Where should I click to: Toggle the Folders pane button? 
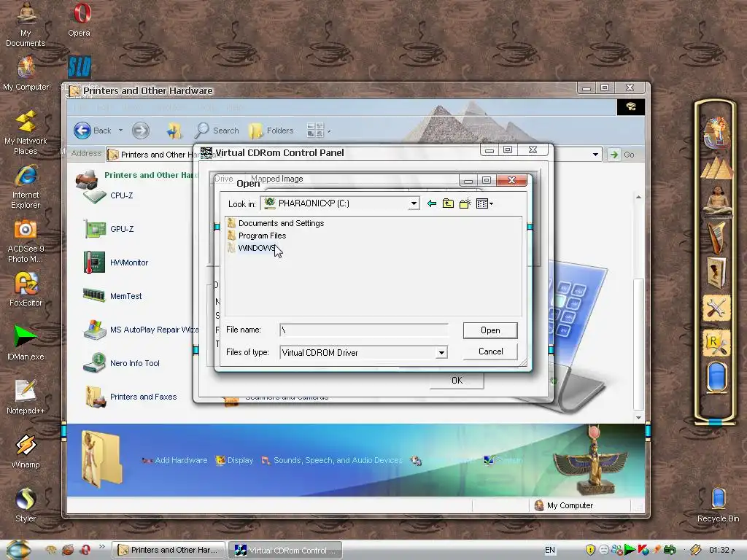pos(271,131)
